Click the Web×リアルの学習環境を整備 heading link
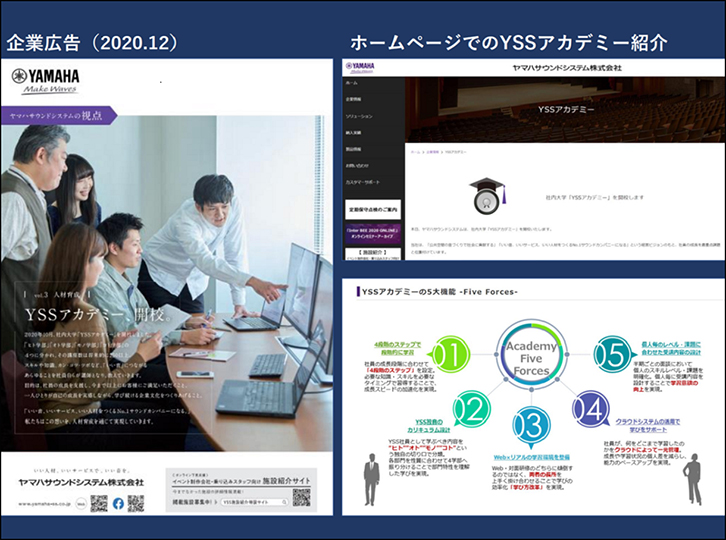The image size is (726, 540). (532, 457)
